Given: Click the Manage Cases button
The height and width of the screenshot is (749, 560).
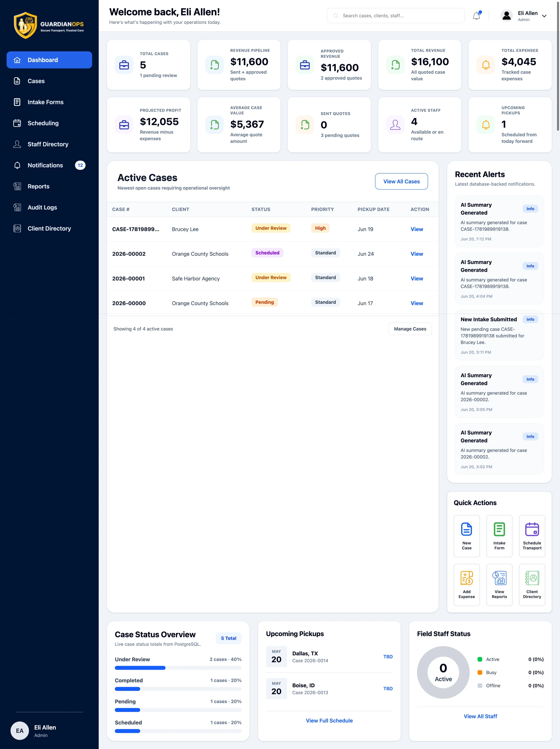Looking at the screenshot, I should click(x=410, y=329).
